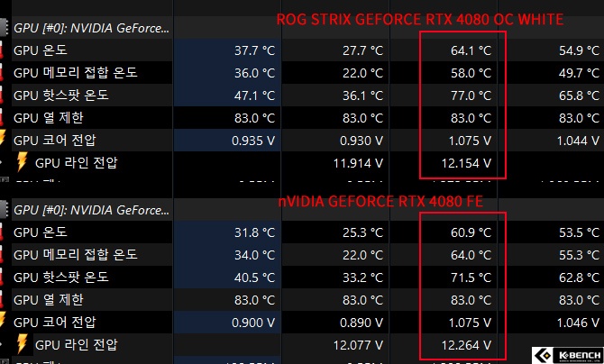Select GPU [#0] header of group containing 31.8 °C
This screenshot has width=604, height=364.
(91, 210)
